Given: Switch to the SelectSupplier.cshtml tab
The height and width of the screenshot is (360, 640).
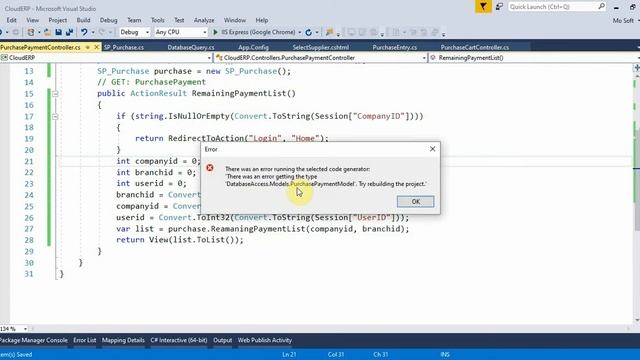Looking at the screenshot, I should click(321, 47).
